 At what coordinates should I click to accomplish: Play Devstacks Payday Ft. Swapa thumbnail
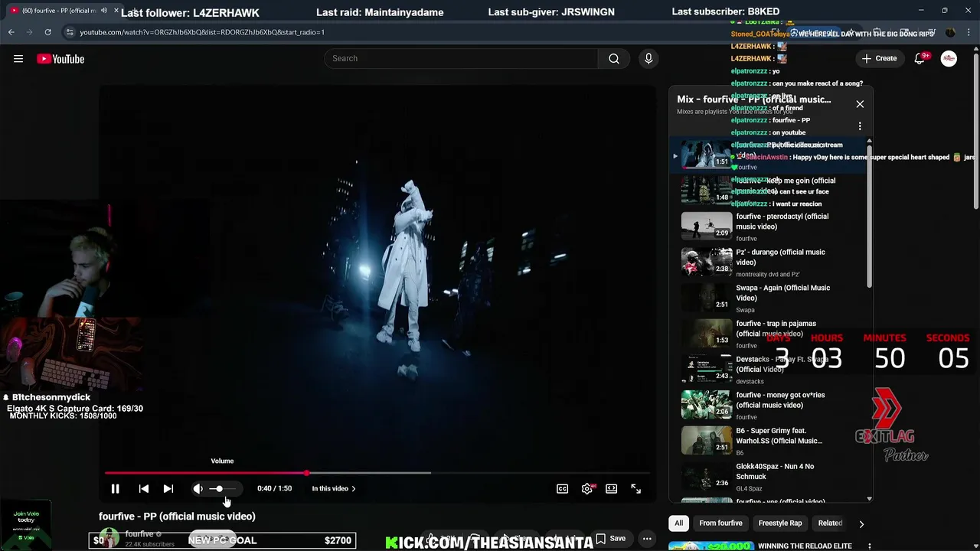pyautogui.click(x=706, y=370)
